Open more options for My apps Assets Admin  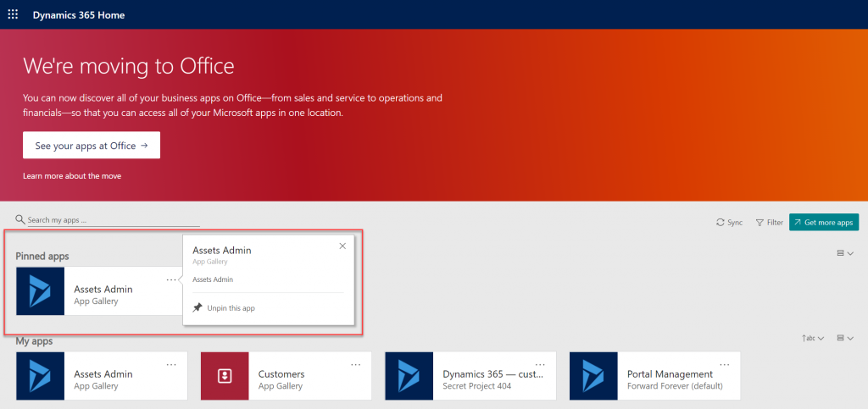[171, 365]
